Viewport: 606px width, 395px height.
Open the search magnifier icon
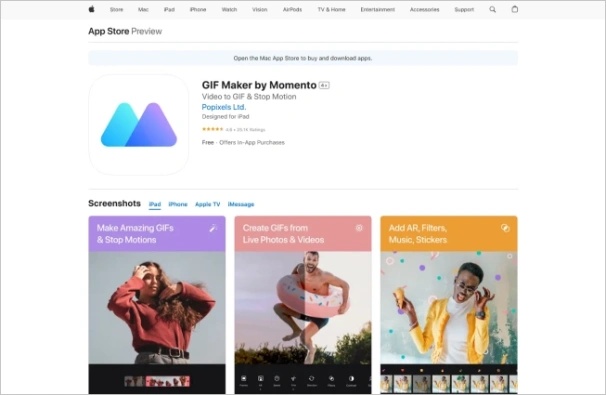coord(492,9)
